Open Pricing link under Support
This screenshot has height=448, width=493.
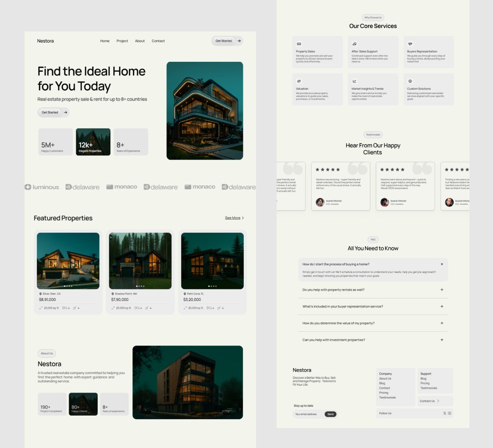click(x=425, y=383)
